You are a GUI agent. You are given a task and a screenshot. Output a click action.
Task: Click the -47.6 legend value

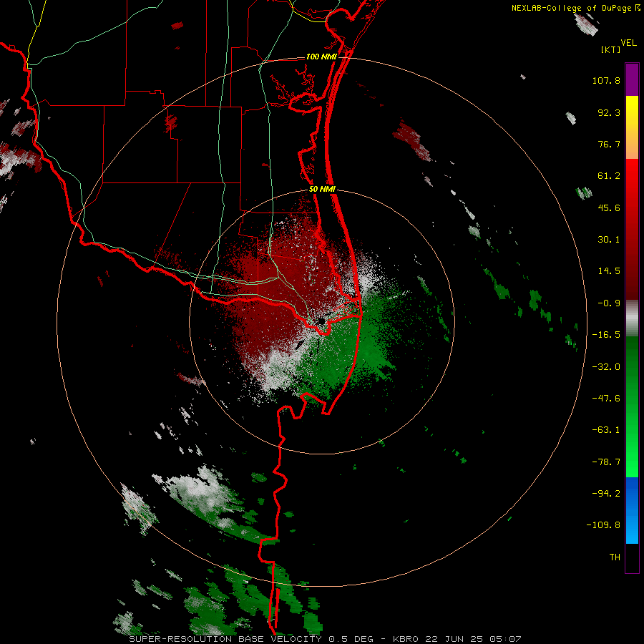(606, 399)
